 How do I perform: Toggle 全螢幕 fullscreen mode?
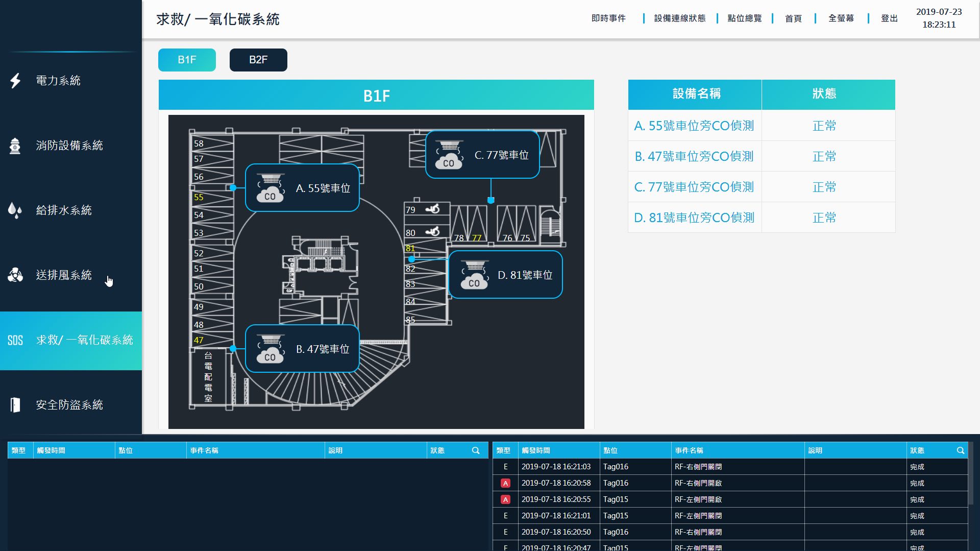841,18
